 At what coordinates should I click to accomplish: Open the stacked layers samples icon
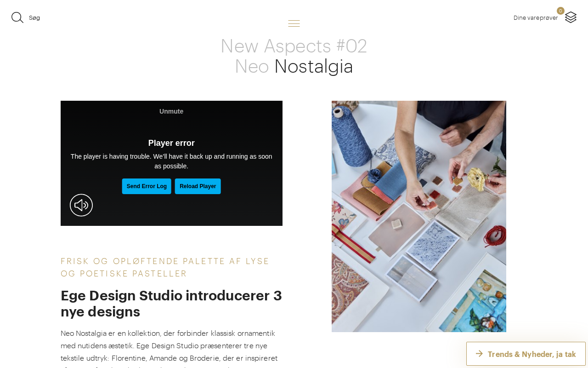pyautogui.click(x=571, y=17)
